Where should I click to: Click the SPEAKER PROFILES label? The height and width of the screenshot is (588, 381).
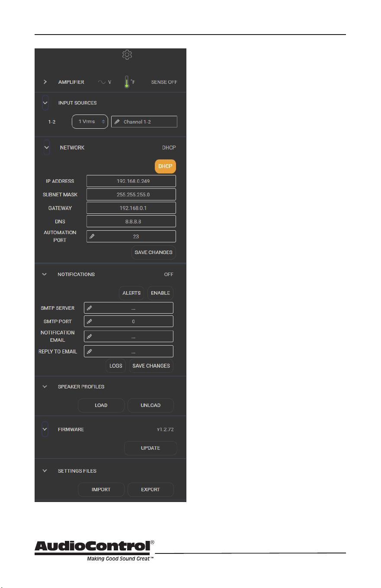point(81,387)
